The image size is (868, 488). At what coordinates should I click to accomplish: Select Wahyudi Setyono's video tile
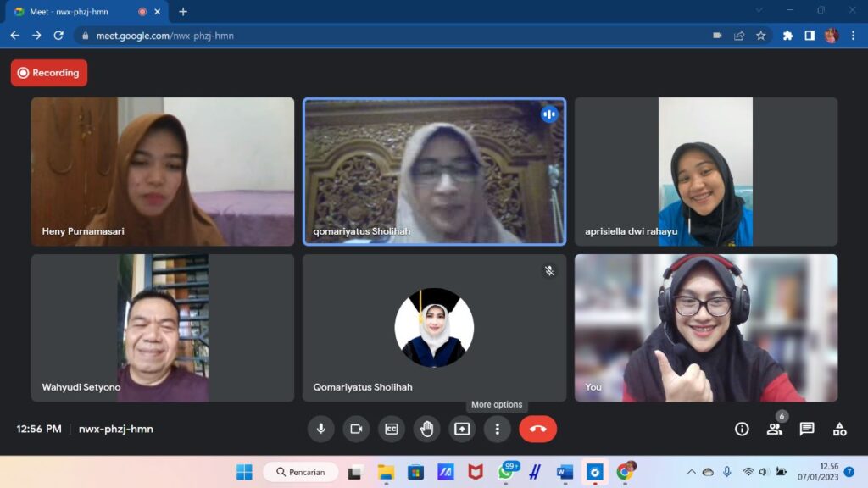pos(163,328)
